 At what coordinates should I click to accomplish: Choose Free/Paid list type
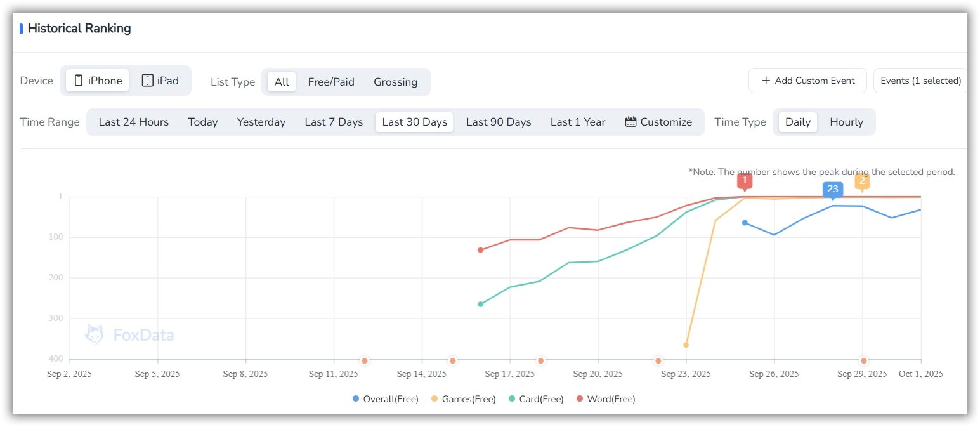331,82
